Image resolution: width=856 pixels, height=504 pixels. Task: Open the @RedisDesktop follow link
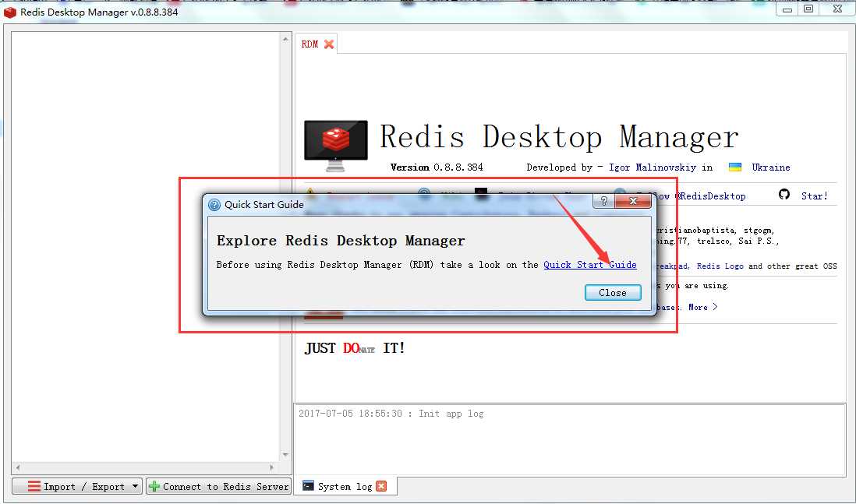tap(710, 196)
